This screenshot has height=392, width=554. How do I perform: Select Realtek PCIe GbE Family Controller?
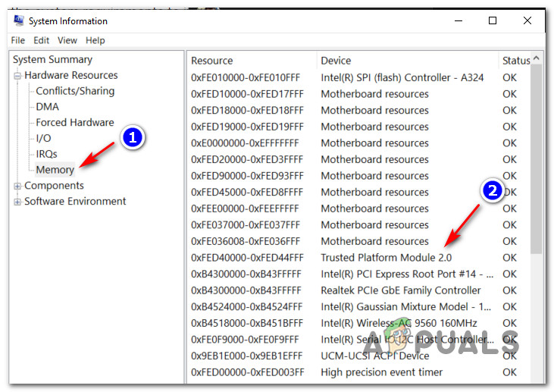coord(401,290)
